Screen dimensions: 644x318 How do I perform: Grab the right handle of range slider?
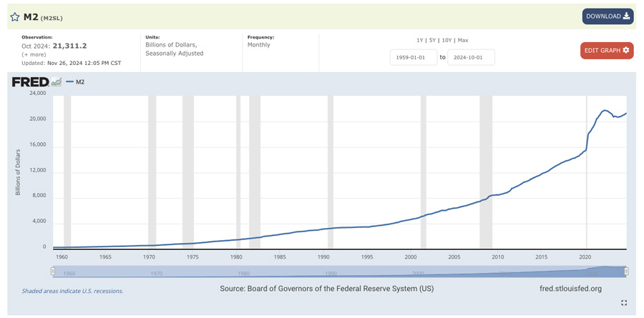626,272
